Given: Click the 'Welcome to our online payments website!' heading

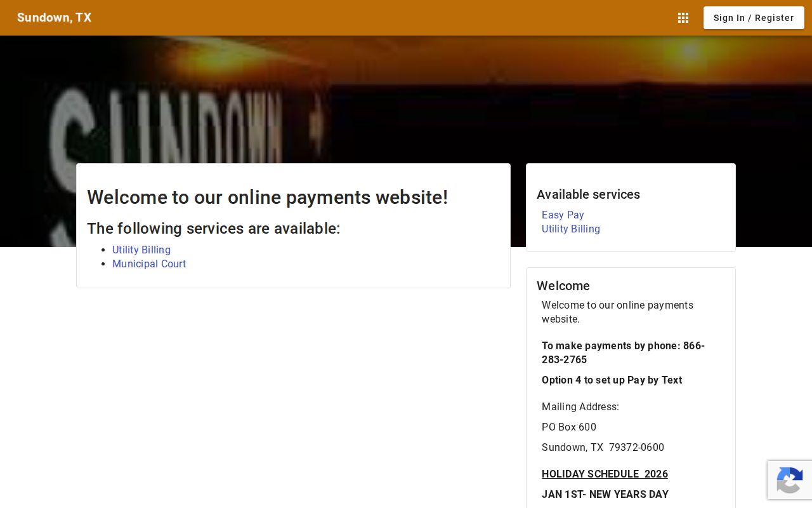Looking at the screenshot, I should pos(267,197).
